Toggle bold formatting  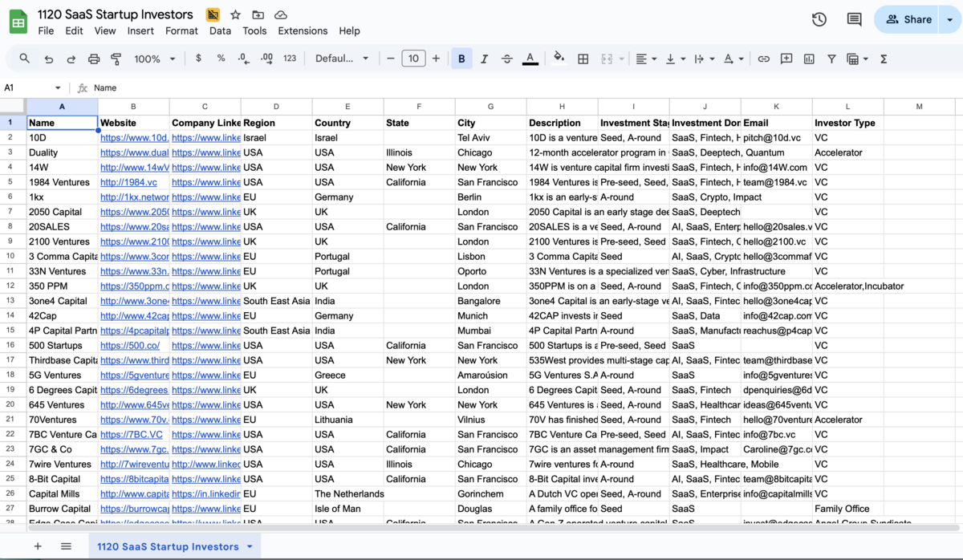pyautogui.click(x=461, y=58)
